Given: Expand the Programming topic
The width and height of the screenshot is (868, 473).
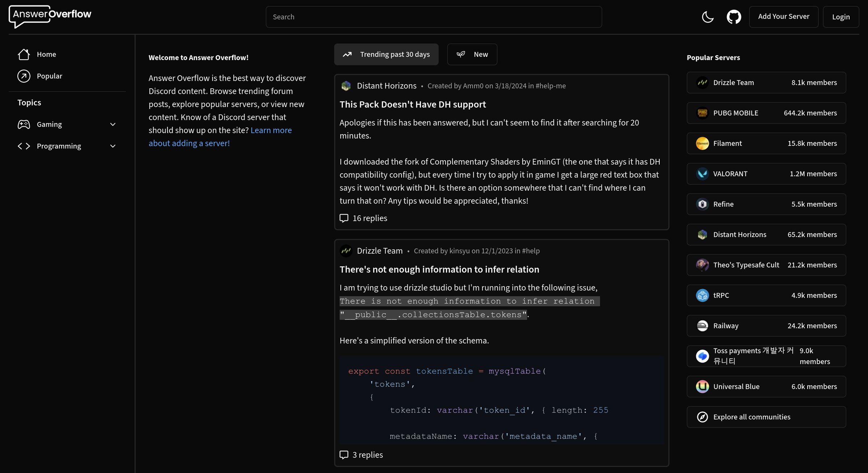Looking at the screenshot, I should (x=112, y=146).
